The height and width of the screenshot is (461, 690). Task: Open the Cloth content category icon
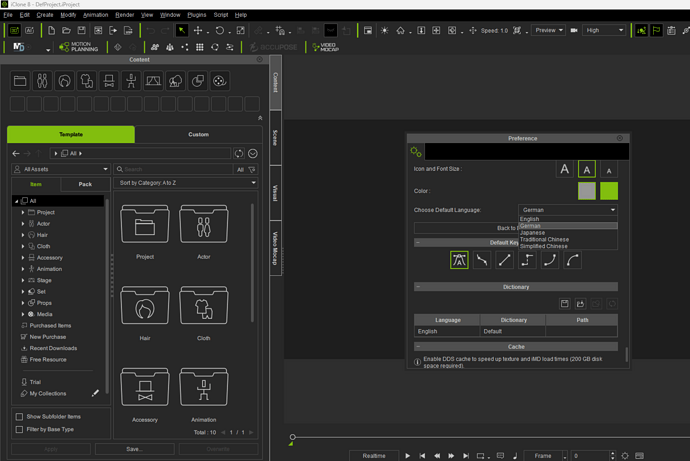pos(87,81)
